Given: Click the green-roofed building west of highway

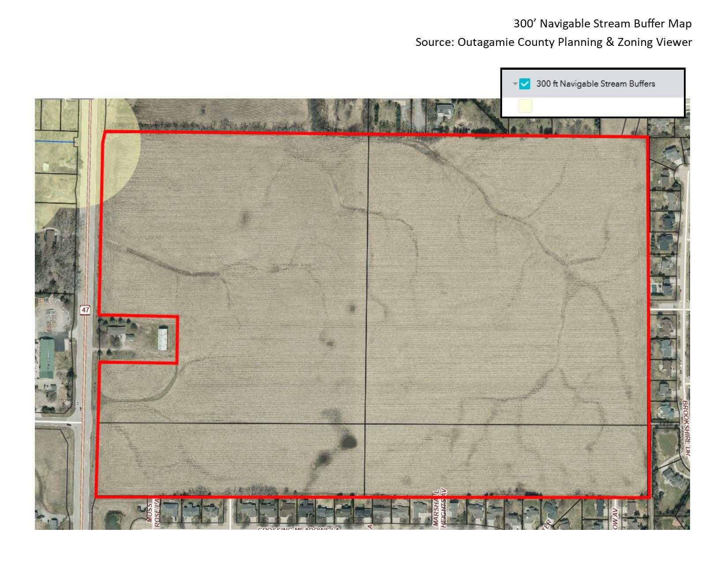Looking at the screenshot, I should 46,358.
